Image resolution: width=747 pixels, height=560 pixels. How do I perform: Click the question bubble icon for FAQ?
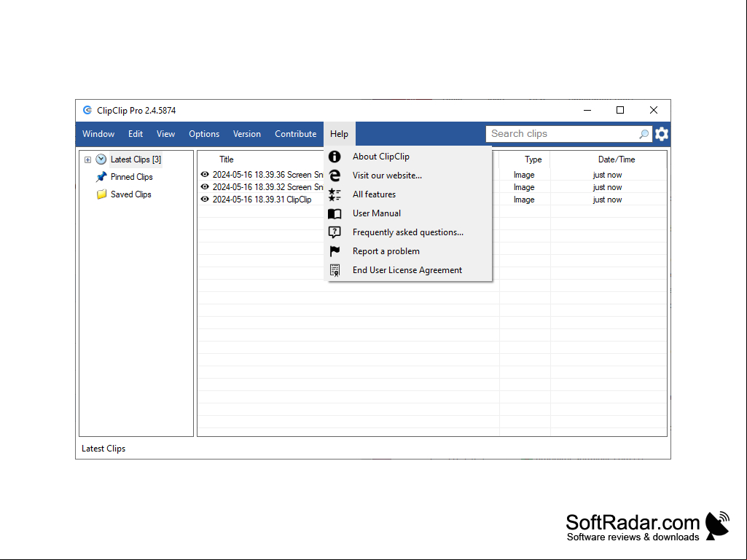click(335, 232)
